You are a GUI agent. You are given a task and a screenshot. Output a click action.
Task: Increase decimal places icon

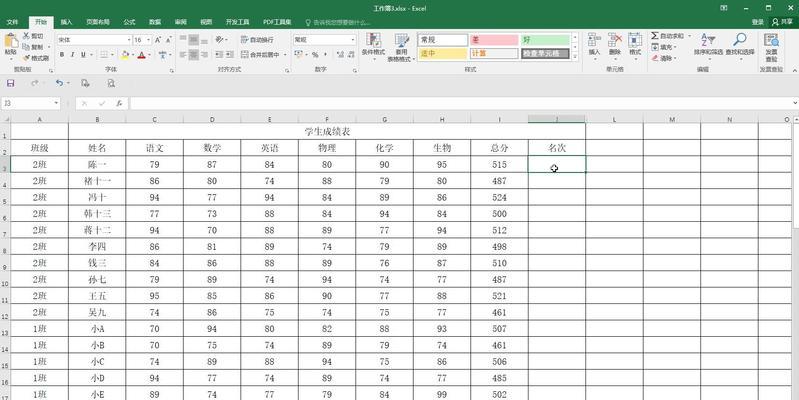341,55
